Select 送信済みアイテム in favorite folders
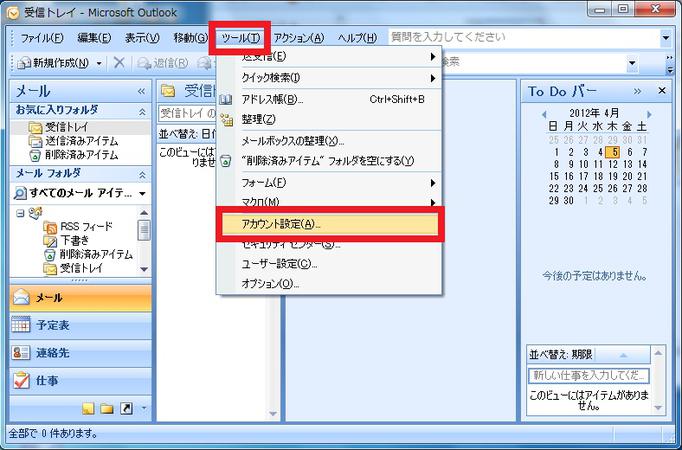 point(73,141)
